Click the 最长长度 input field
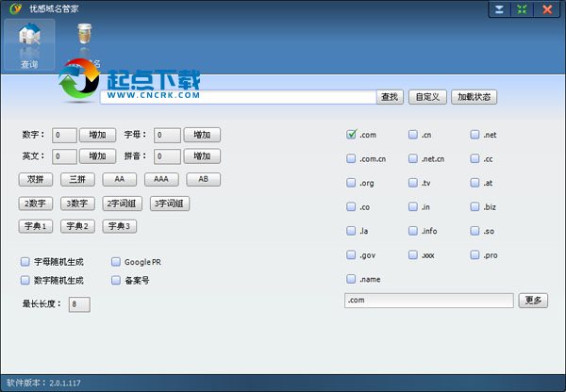Image resolution: width=566 pixels, height=392 pixels. (79, 304)
